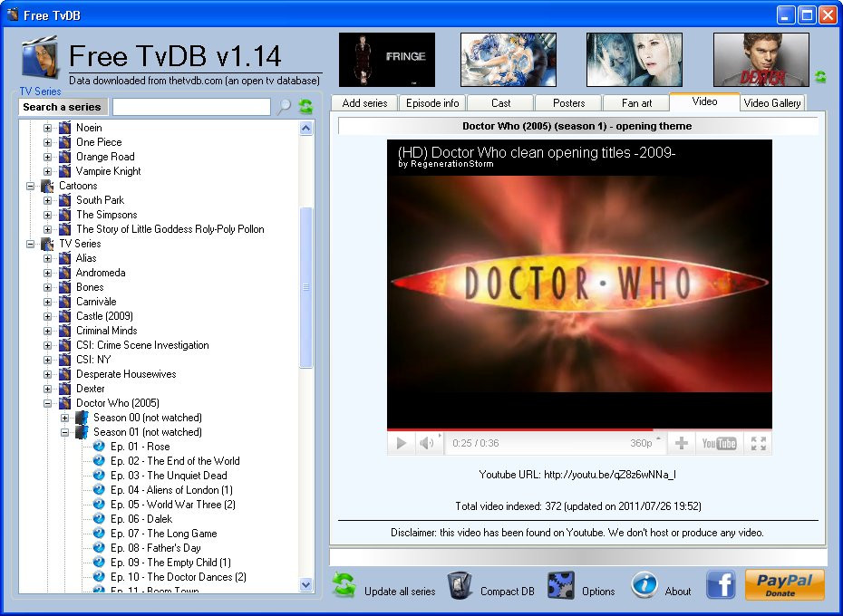The image size is (843, 616).
Task: Click the Update all series label
Action: [400, 592]
